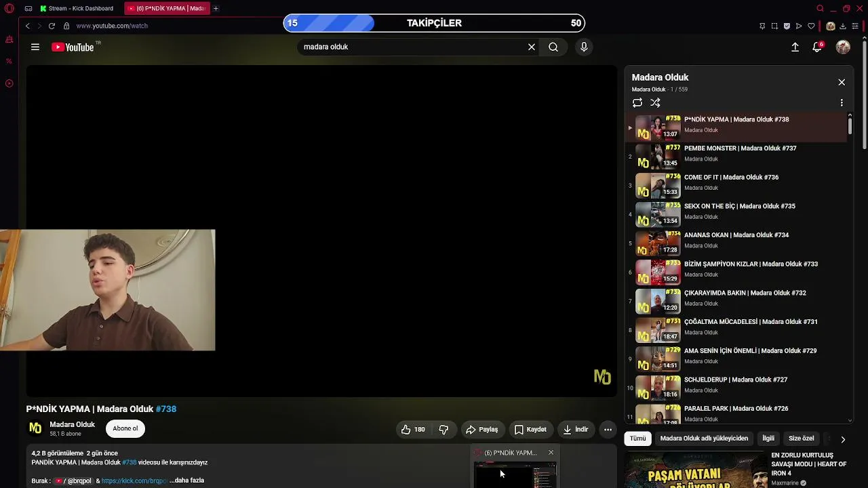Toggle playlist shuffle
Image resolution: width=868 pixels, height=488 pixels.
coord(655,103)
